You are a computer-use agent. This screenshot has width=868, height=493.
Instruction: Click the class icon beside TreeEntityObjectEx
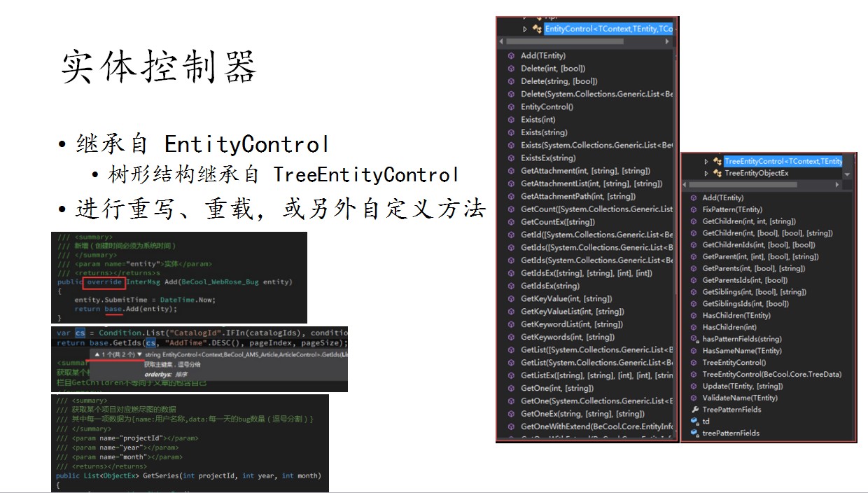pos(717,173)
